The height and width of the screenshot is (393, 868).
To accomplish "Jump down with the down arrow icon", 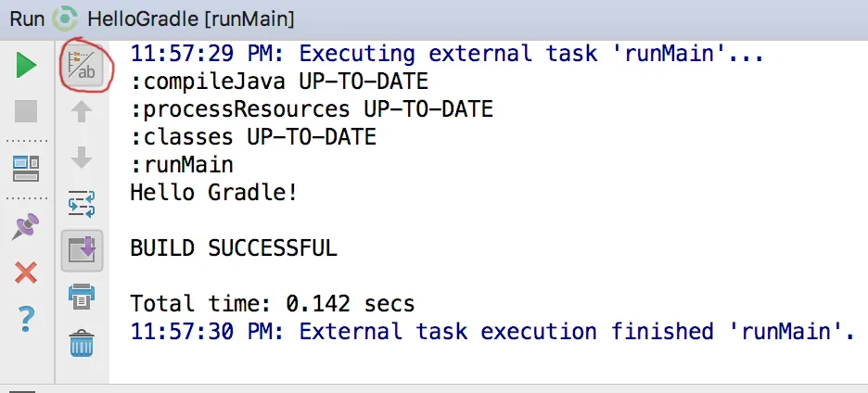I will pyautogui.click(x=82, y=158).
